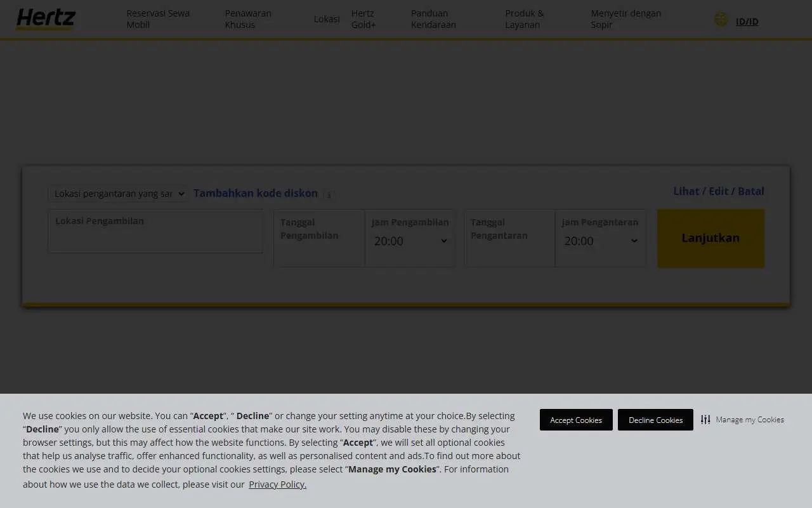Click the Tambahkan kode diskon link

(x=256, y=193)
